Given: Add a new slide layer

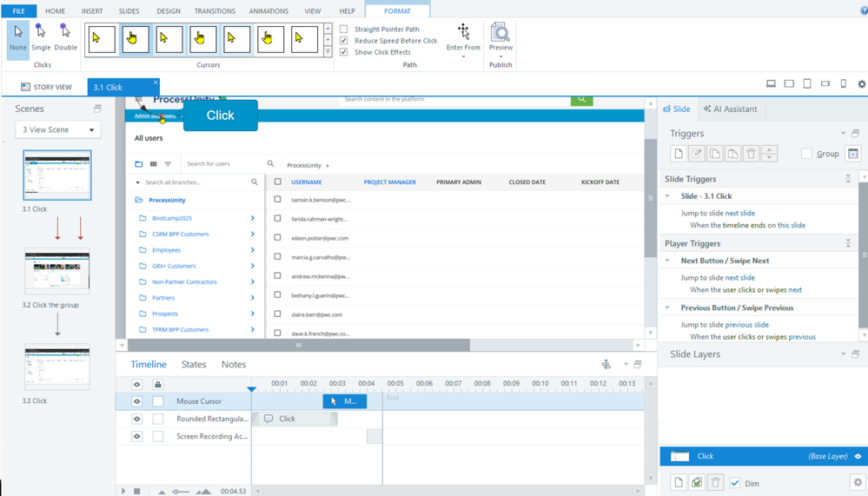Looking at the screenshot, I should 679,482.
